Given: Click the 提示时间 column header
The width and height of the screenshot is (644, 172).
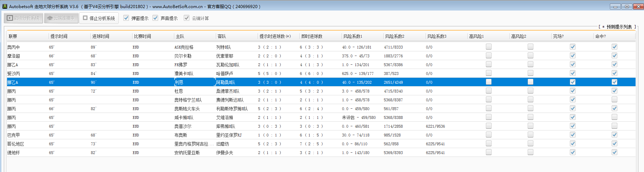Looking at the screenshot, I should (59, 36).
